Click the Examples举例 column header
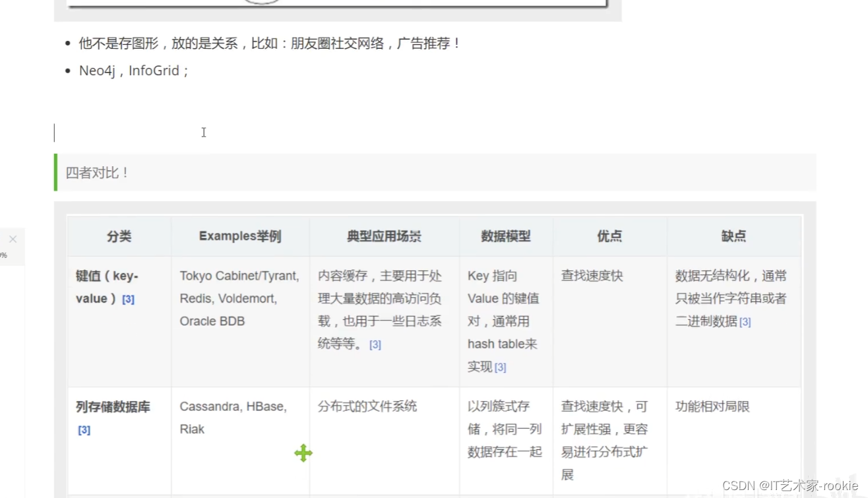The image size is (868, 498). click(240, 236)
